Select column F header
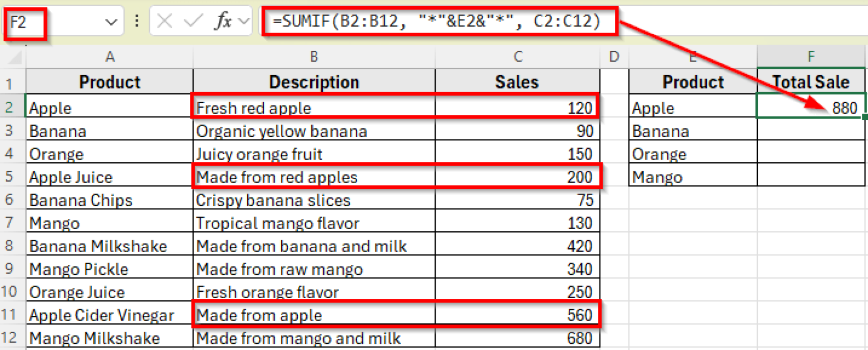This screenshot has width=868, height=350. click(x=811, y=57)
